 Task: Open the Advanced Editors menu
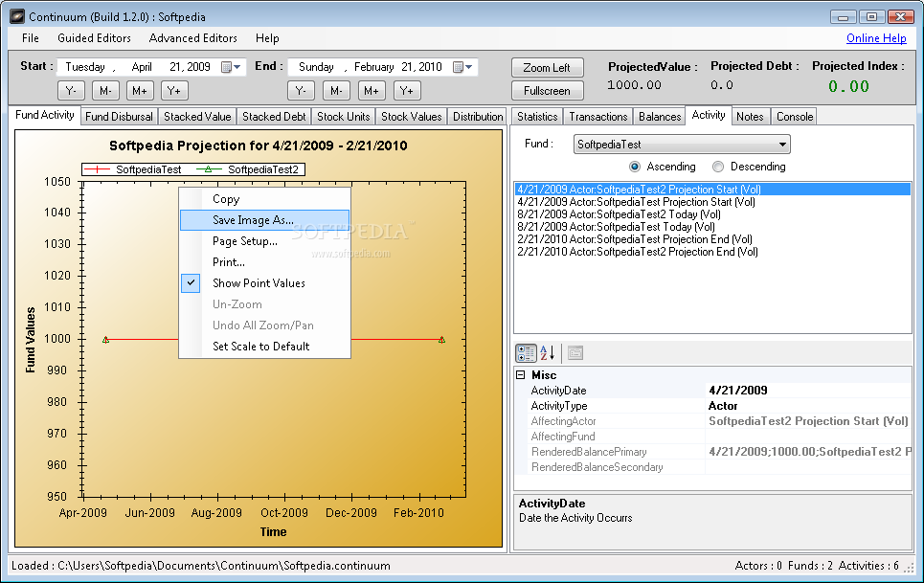click(x=193, y=38)
